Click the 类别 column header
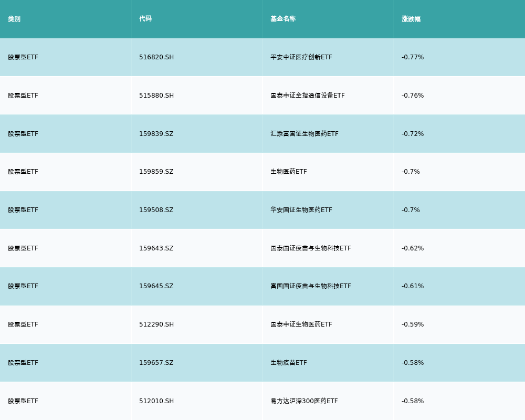This screenshot has width=525, height=420. click(x=14, y=19)
